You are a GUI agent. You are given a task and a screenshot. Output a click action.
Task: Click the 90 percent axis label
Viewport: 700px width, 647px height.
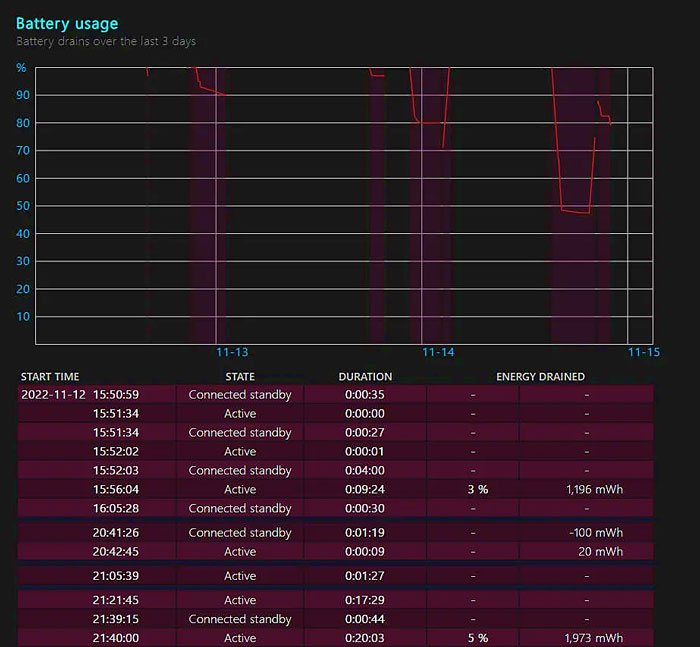[x=23, y=95]
